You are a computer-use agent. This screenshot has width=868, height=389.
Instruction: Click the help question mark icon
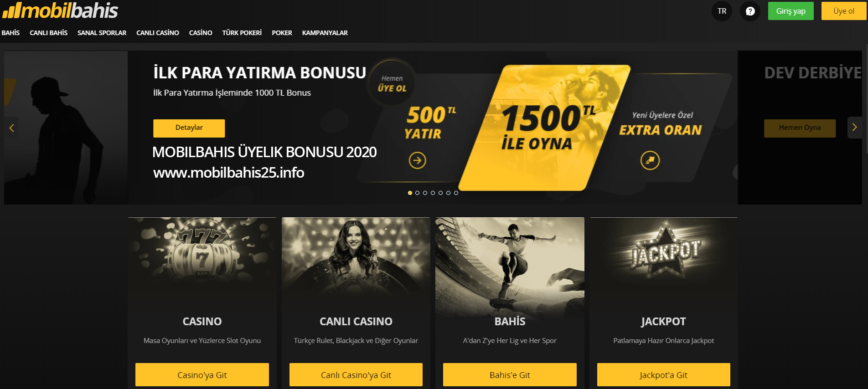point(750,11)
